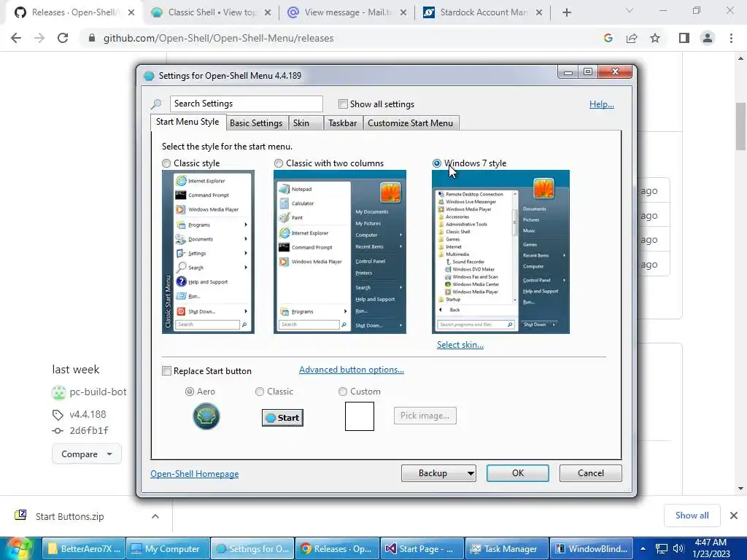Viewport: 747px width, 560px height.
Task: Click the commit icon next to 2d6fb1f
Action: coord(58,430)
